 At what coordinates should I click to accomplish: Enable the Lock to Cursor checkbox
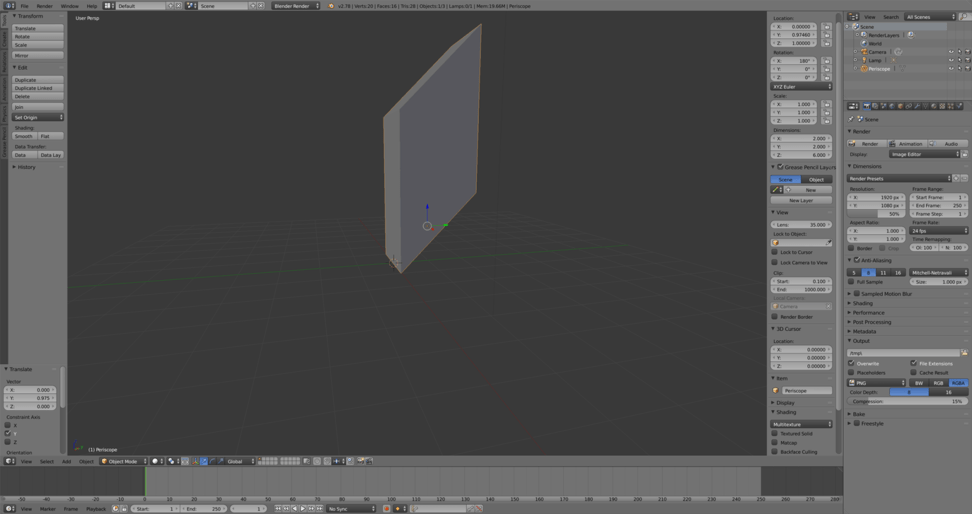click(x=774, y=252)
